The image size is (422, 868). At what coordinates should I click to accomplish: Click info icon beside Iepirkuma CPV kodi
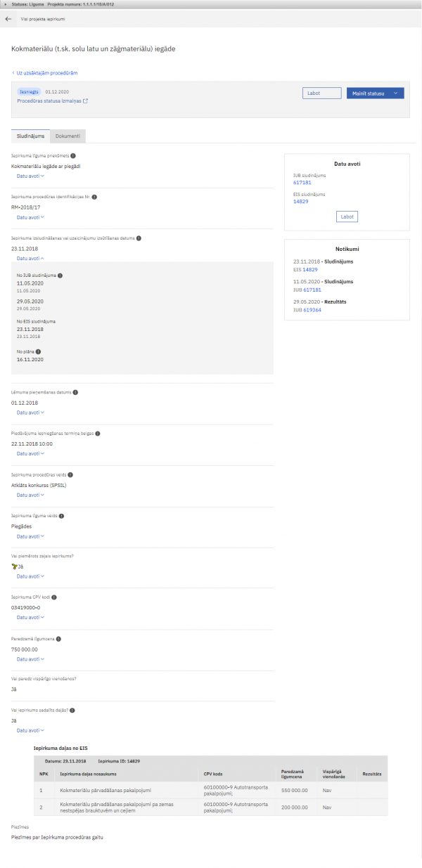pyautogui.click(x=55, y=597)
